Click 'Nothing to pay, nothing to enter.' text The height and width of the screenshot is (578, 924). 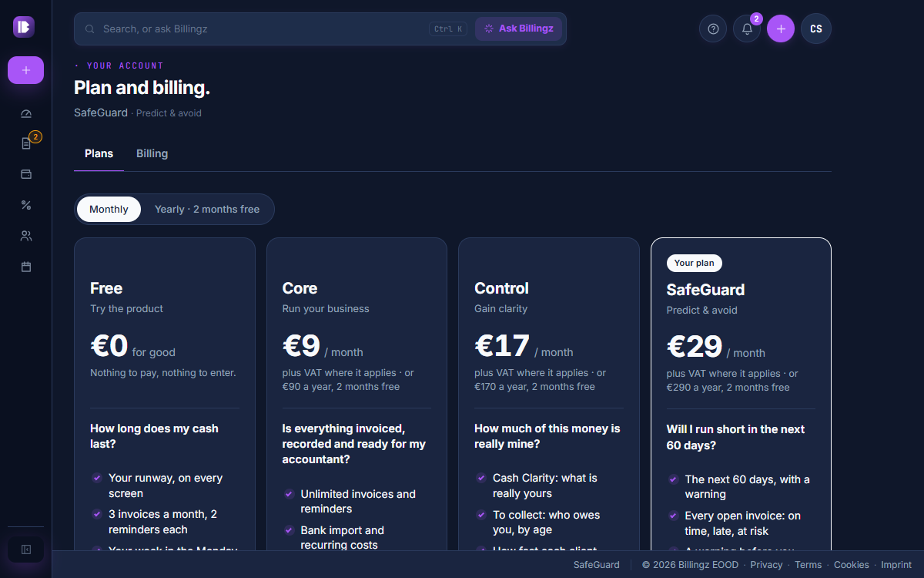[x=163, y=373]
